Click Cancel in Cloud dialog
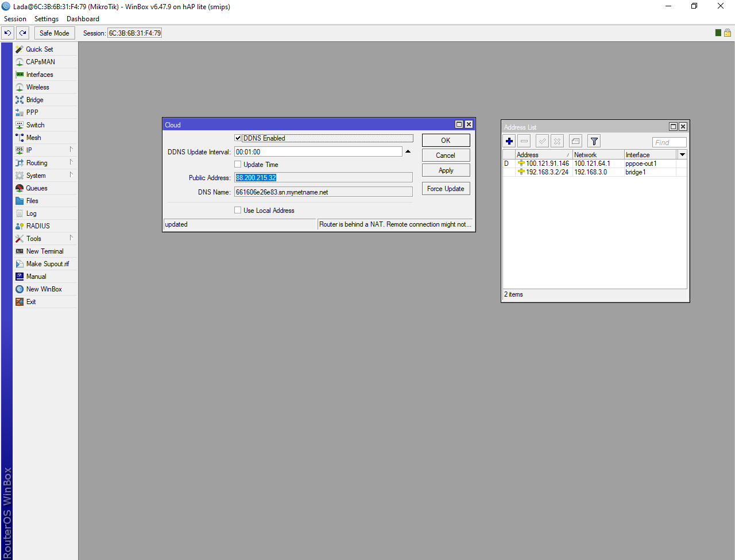The image size is (735, 560). [446, 155]
